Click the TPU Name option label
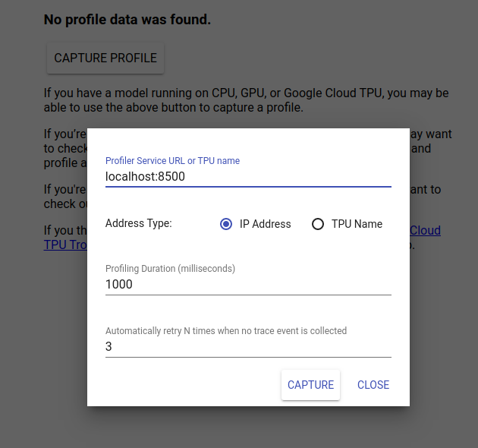 coord(357,224)
